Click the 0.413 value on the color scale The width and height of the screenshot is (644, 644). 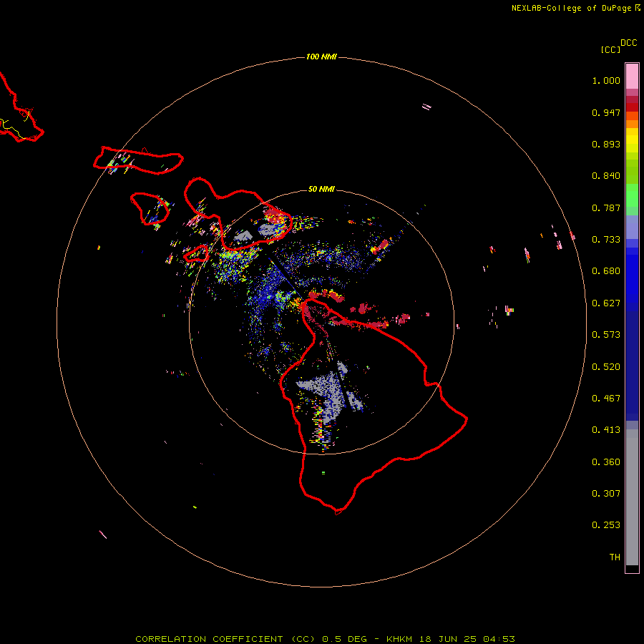pyautogui.click(x=606, y=430)
